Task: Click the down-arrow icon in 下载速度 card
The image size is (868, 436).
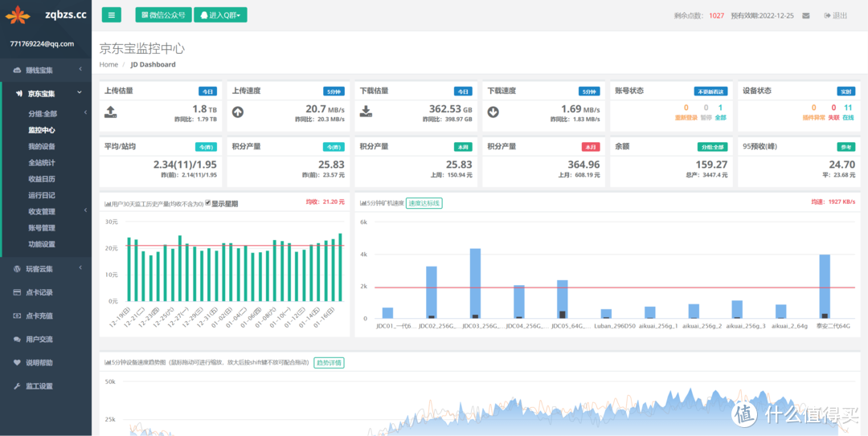Action: (x=493, y=112)
